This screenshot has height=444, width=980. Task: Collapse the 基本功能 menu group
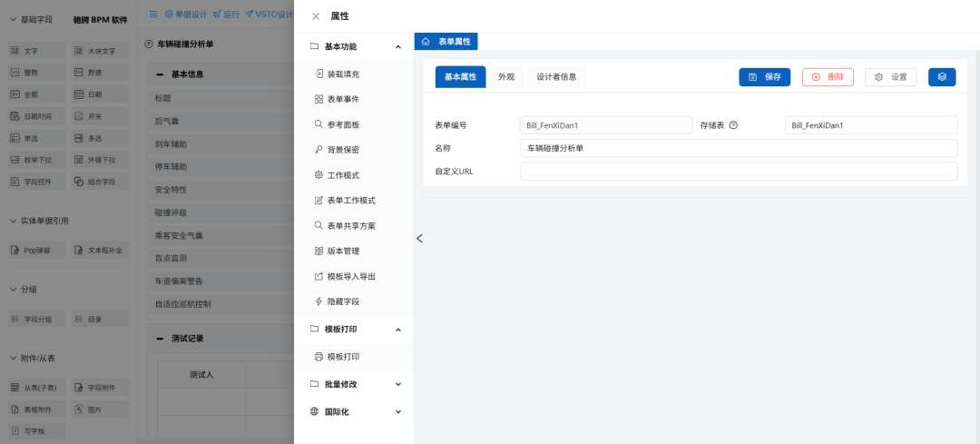coord(398,47)
